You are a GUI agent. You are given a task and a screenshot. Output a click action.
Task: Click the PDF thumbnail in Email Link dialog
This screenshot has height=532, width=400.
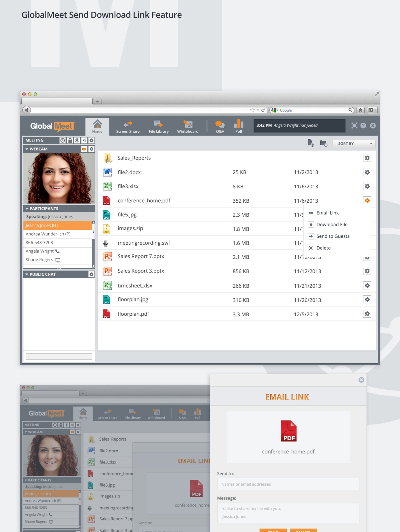[x=289, y=431]
